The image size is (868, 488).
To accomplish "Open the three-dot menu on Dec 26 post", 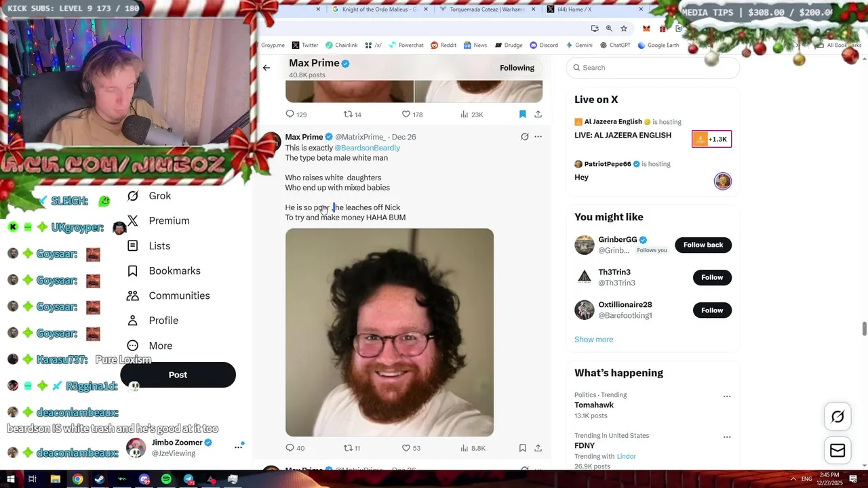I will click(538, 137).
